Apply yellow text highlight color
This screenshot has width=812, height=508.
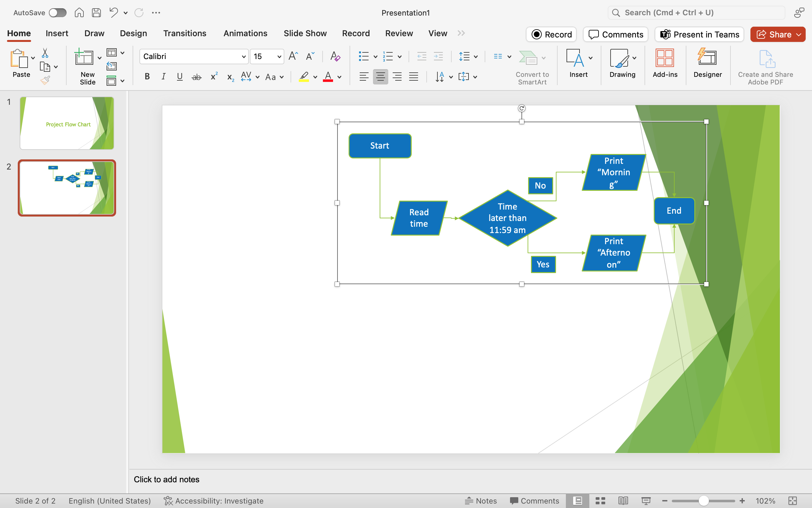[x=304, y=77]
